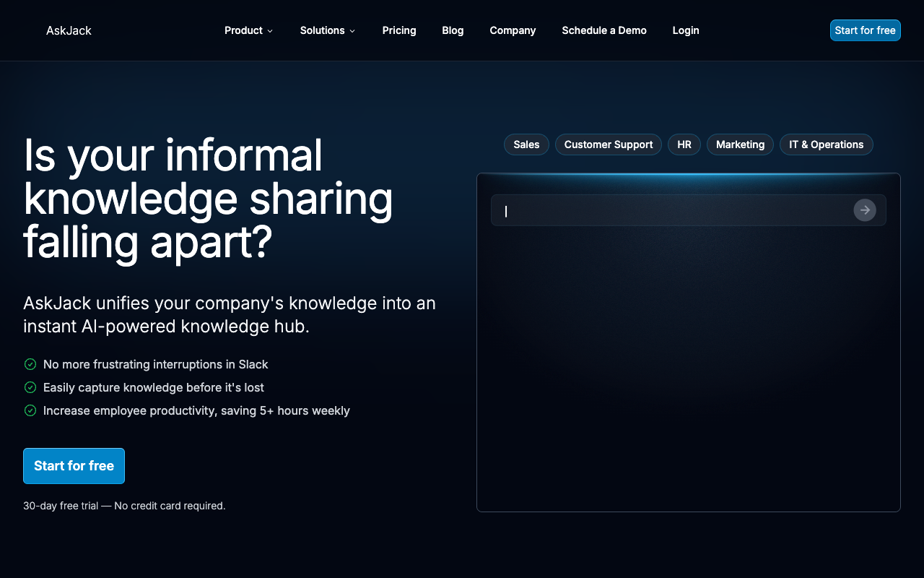The width and height of the screenshot is (924, 578).
Task: Select the Sales category pill
Action: 526,144
